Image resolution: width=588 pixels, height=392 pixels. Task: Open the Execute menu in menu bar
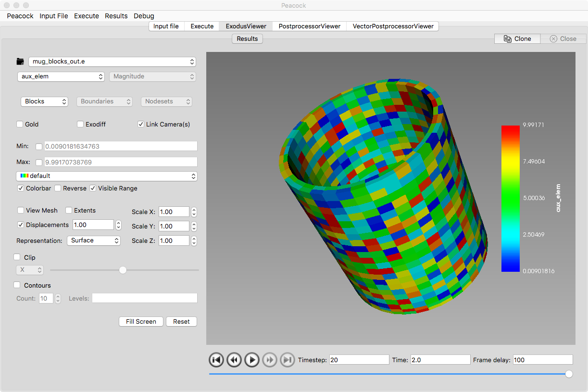(87, 16)
